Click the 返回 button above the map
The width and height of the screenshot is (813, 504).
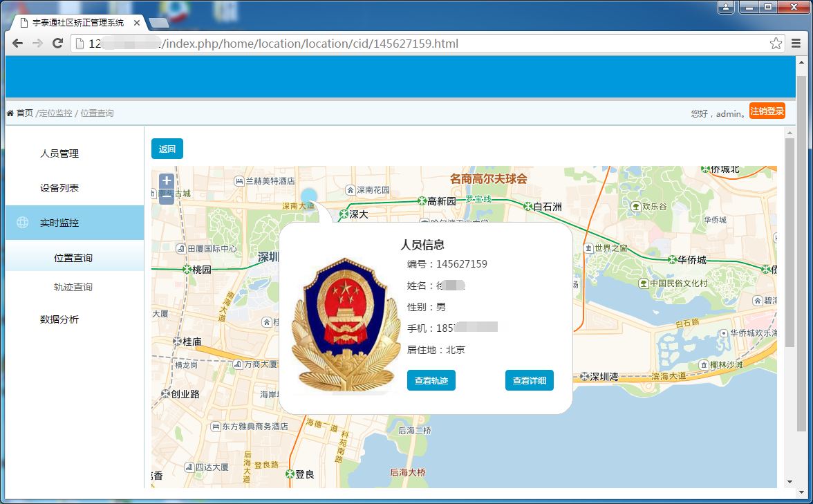pyautogui.click(x=167, y=149)
